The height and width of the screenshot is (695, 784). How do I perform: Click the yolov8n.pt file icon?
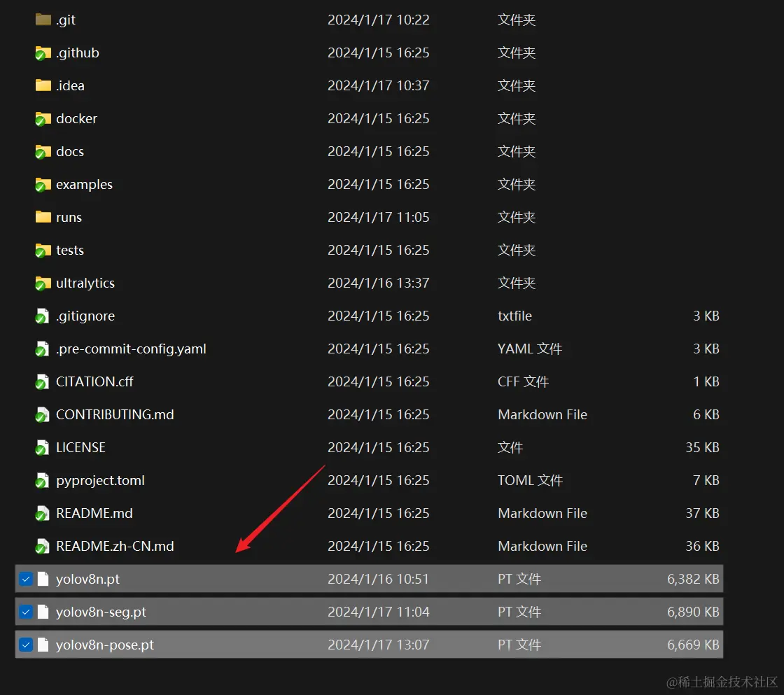pyautogui.click(x=43, y=579)
